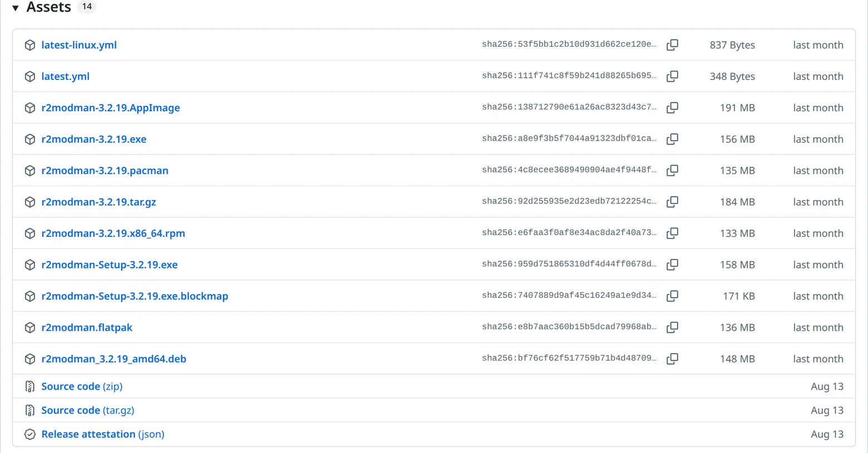Click the package icon beside r2modman.flatpak
The width and height of the screenshot is (868, 453).
pos(30,328)
